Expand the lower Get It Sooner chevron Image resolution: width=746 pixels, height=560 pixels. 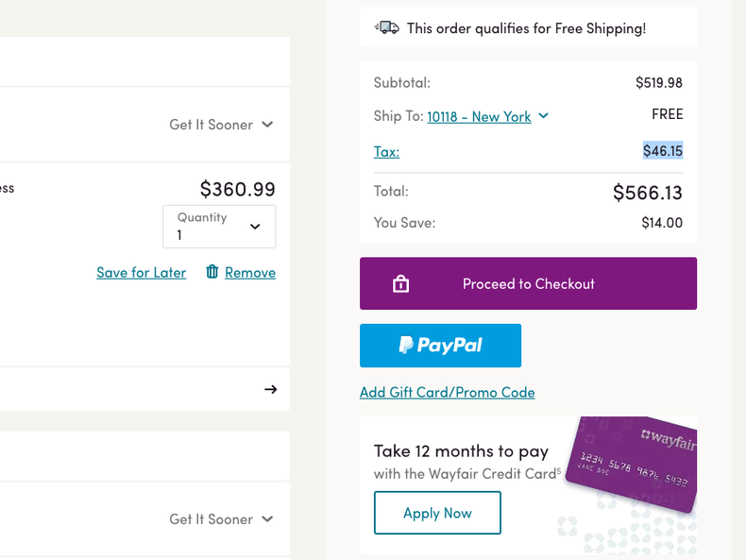(267, 519)
